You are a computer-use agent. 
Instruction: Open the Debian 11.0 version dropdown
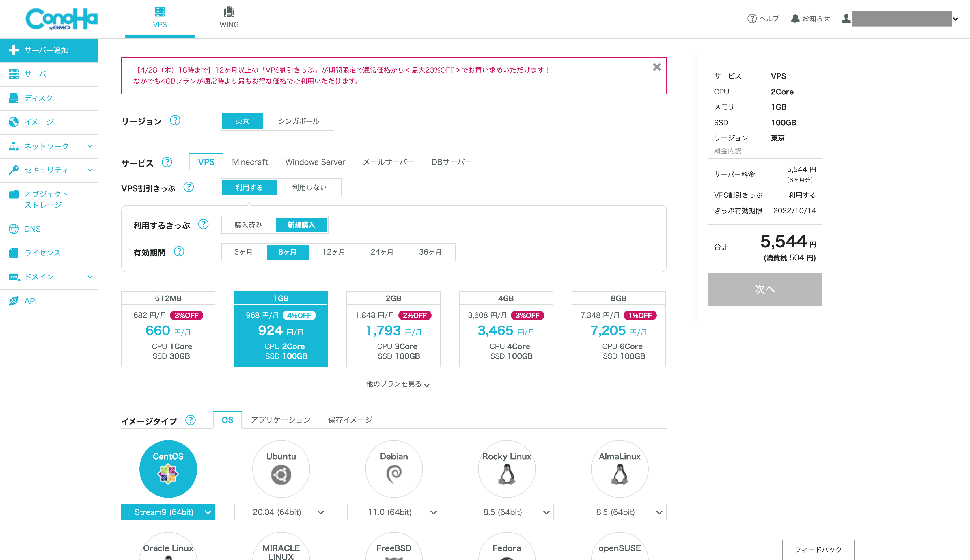click(x=394, y=512)
